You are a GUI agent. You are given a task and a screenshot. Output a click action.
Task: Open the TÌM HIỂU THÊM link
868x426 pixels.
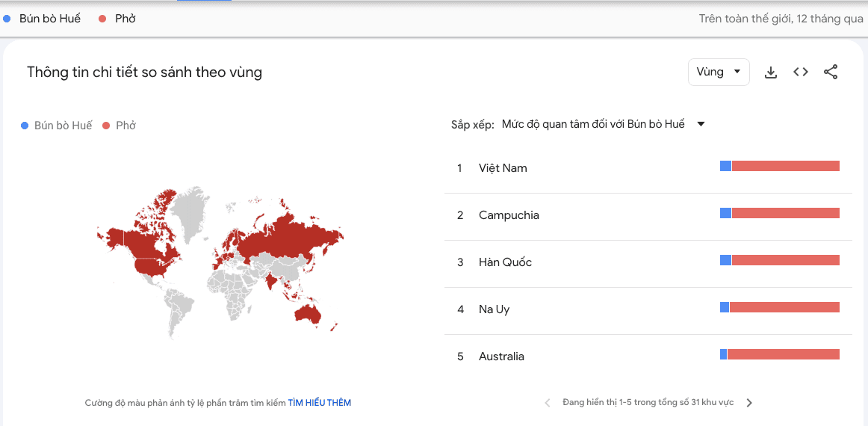click(320, 403)
